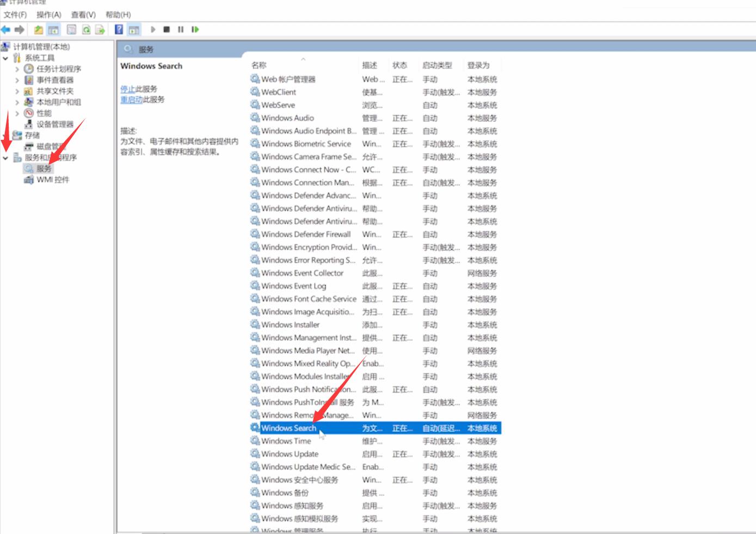Select the Windows Font Cache Service row
The image size is (756, 534).
click(x=374, y=299)
